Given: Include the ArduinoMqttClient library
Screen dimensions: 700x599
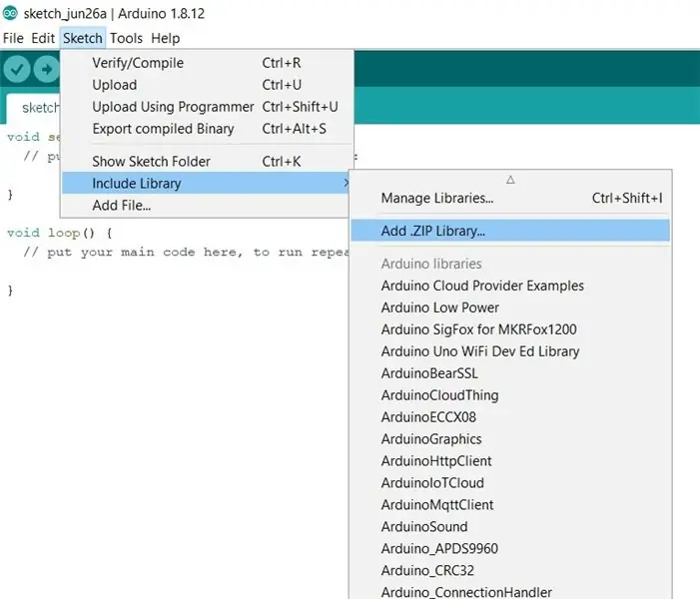Looking at the screenshot, I should click(510, 505).
